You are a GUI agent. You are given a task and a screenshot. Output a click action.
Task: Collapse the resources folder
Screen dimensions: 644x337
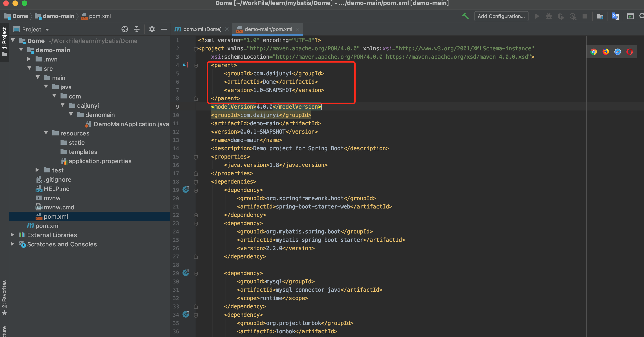(x=46, y=133)
